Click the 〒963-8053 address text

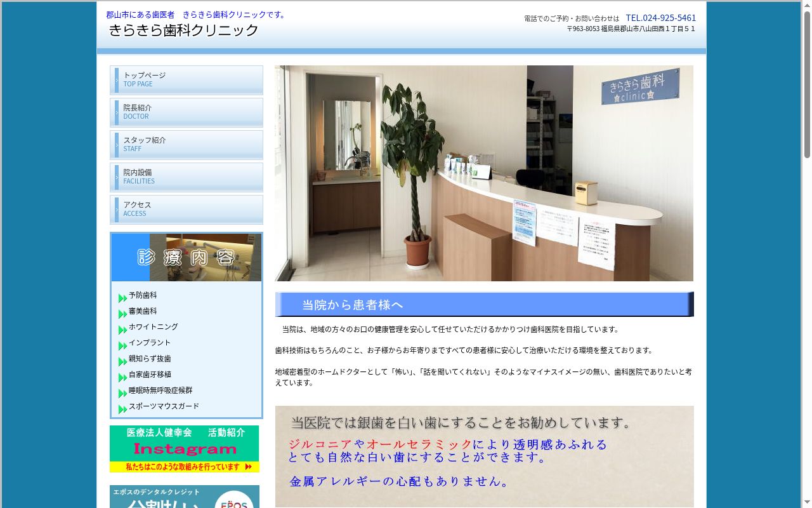coord(631,29)
